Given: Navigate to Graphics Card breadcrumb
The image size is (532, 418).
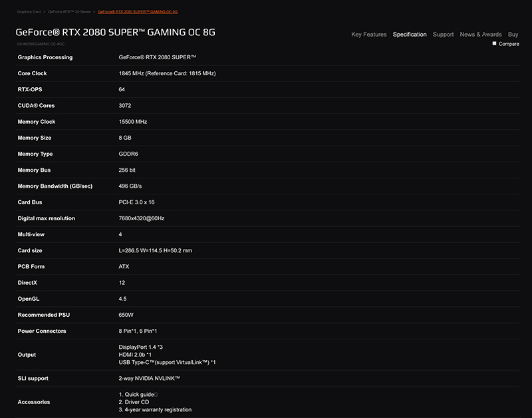Looking at the screenshot, I should 29,12.
